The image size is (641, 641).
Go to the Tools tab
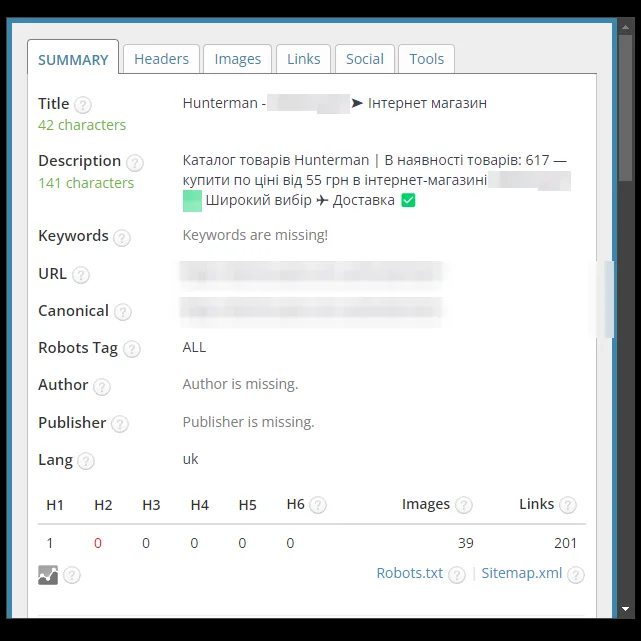(426, 59)
